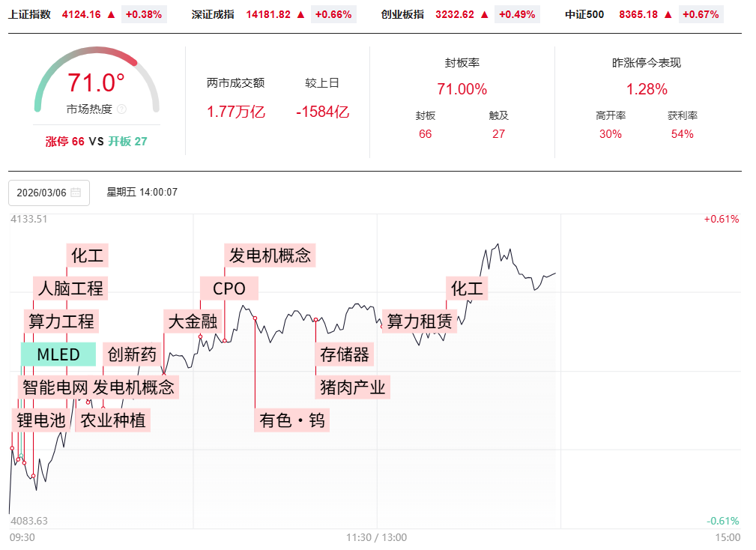Select the 创业板指 index
The width and height of the screenshot is (756, 550).
click(402, 14)
